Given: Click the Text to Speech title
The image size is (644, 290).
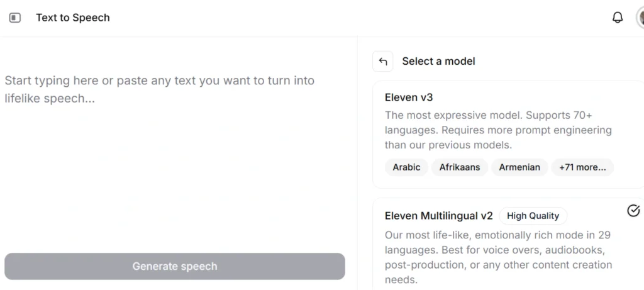Looking at the screenshot, I should coord(73,18).
